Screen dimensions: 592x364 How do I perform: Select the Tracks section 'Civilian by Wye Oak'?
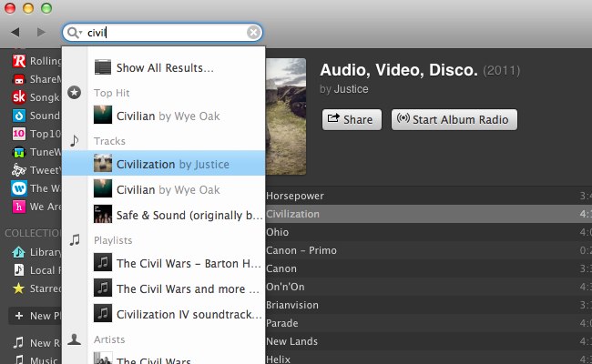pyautogui.click(x=164, y=189)
